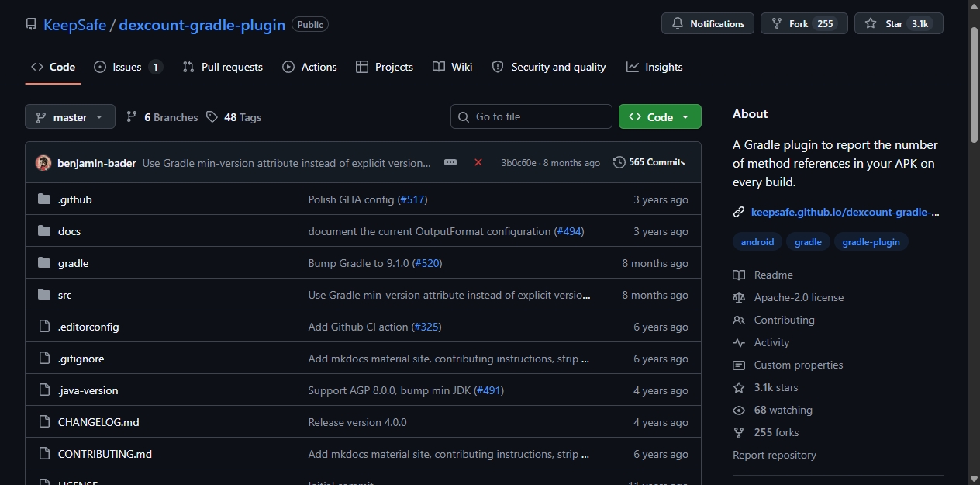Viewport: 980px width, 485px height.
Task: Open Security and quality tab
Action: click(x=549, y=67)
